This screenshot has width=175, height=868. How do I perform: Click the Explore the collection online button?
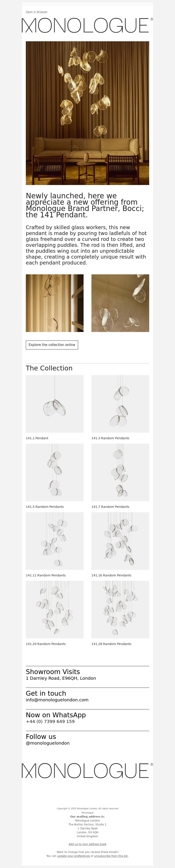tap(52, 345)
